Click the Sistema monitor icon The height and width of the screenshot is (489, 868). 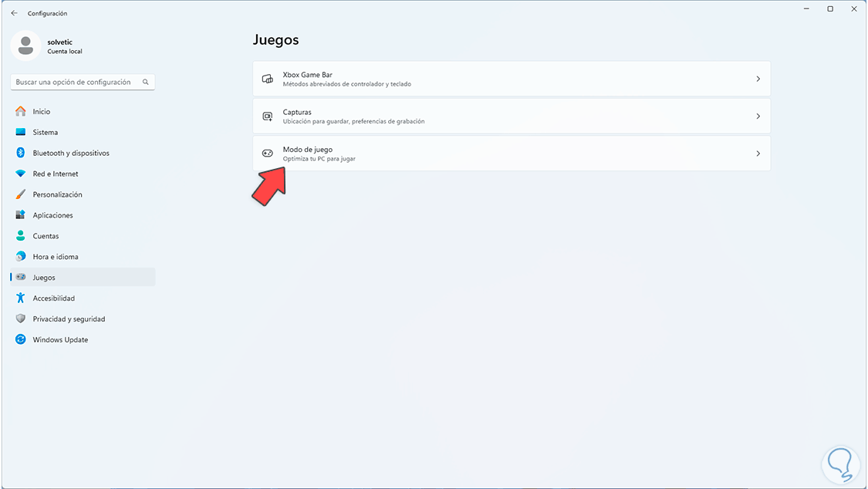pyautogui.click(x=21, y=132)
